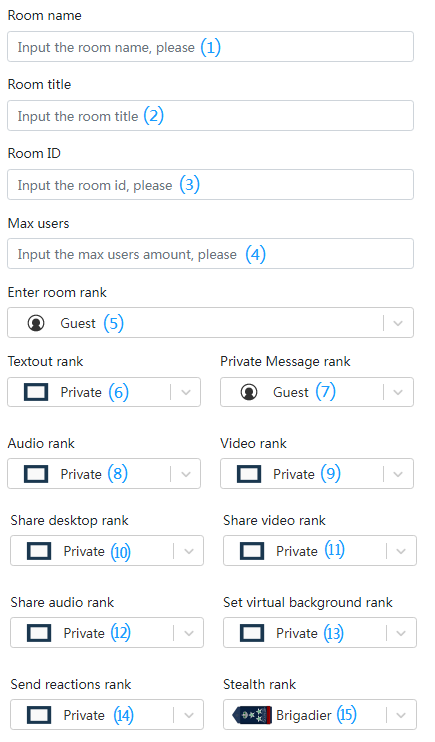Click the Private rank icon under Textout rank

(x=36, y=392)
